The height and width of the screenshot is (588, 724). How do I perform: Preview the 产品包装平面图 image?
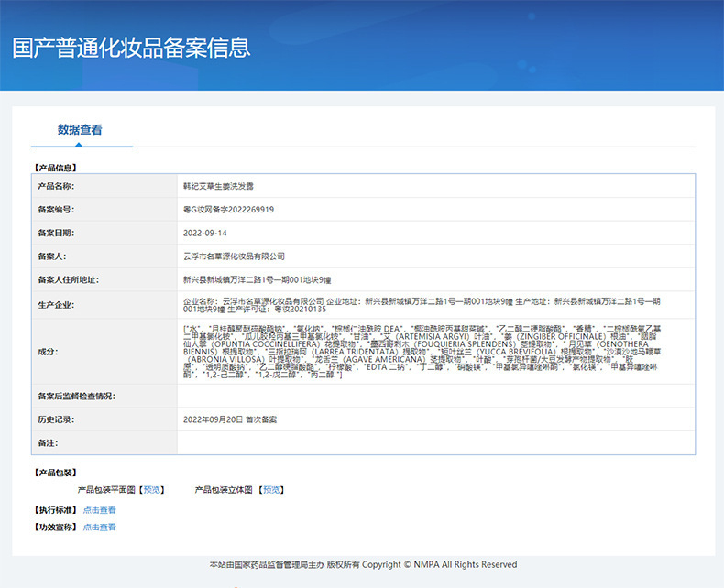(152, 490)
